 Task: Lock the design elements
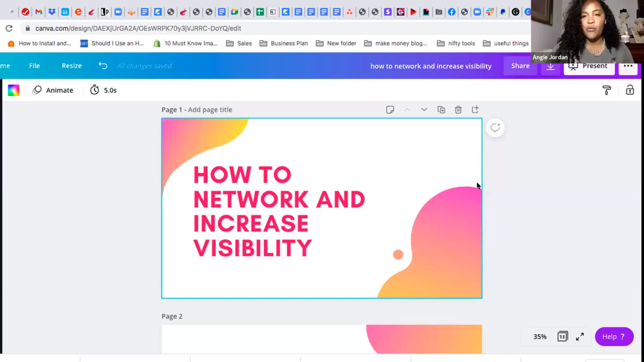(x=630, y=90)
